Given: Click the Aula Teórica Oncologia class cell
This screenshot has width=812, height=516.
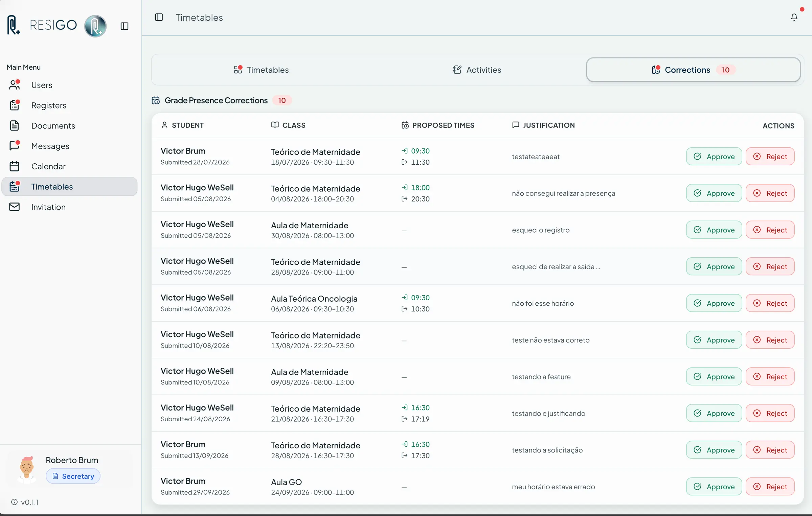Looking at the screenshot, I should click(x=314, y=303).
